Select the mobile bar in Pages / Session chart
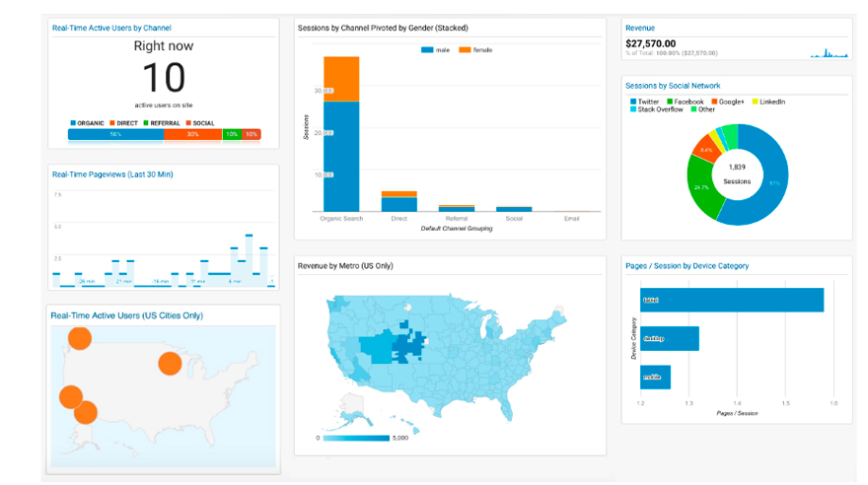This screenshot has height=485, width=868. pos(655,377)
